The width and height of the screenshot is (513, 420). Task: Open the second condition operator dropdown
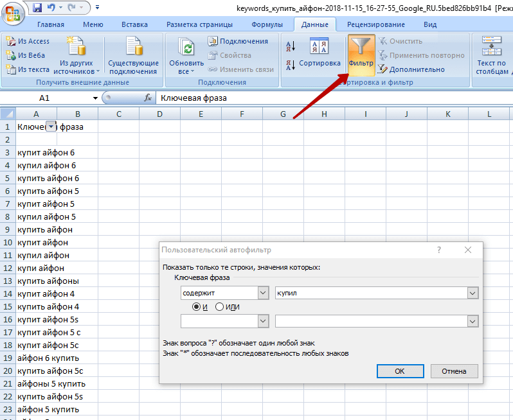263,321
